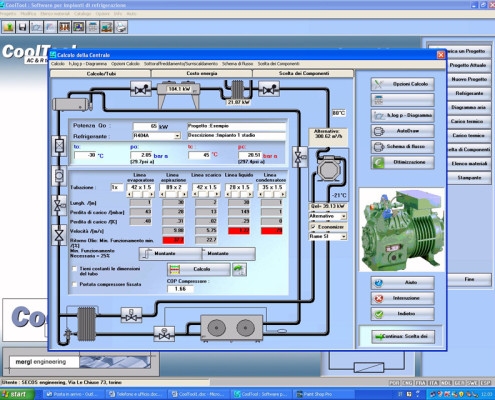Enable Tieni costanti le dimensioni del tubo
495x400 pixels.
[75, 269]
